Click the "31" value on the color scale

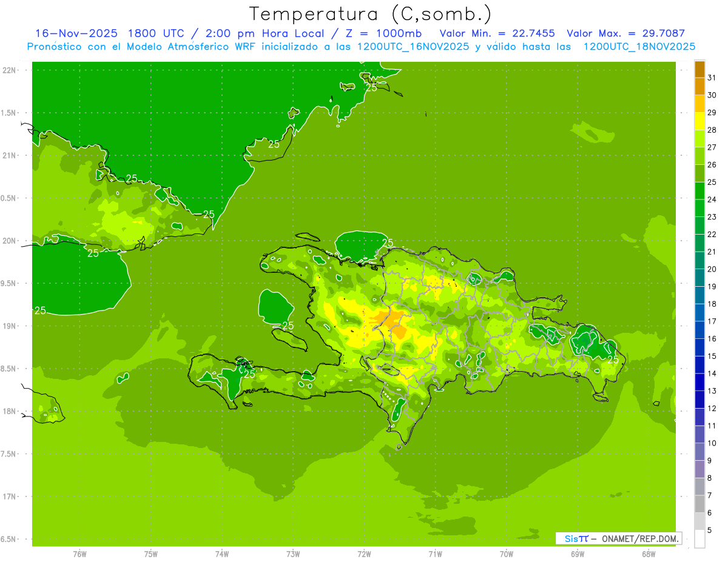pos(712,78)
